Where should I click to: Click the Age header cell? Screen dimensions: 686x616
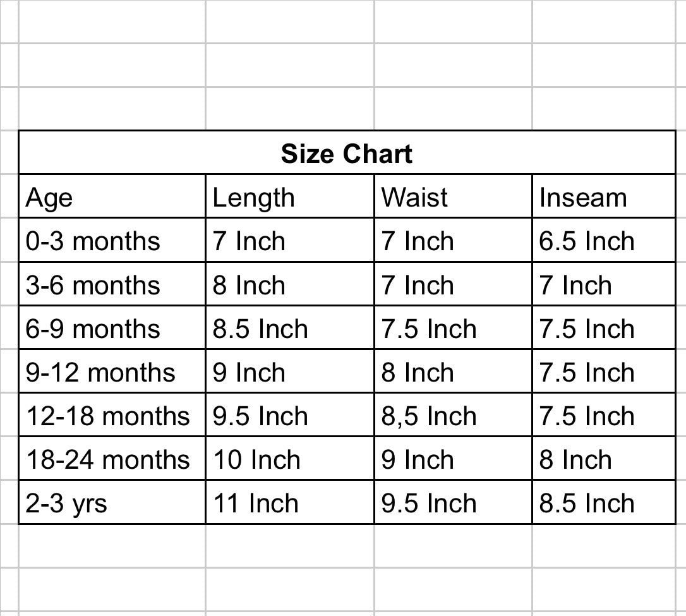[x=112, y=196]
